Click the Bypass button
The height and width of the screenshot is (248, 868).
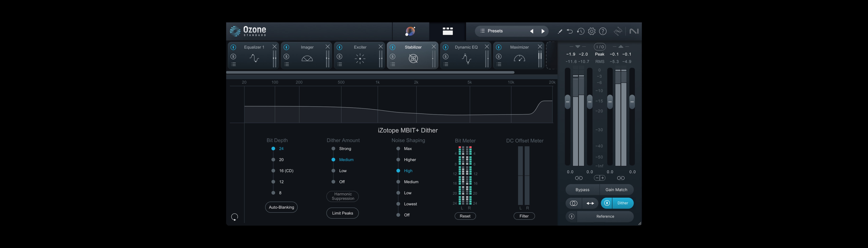coord(582,190)
